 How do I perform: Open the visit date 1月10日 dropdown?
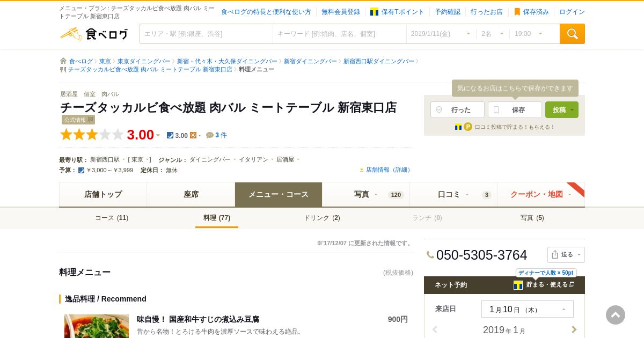point(528,309)
